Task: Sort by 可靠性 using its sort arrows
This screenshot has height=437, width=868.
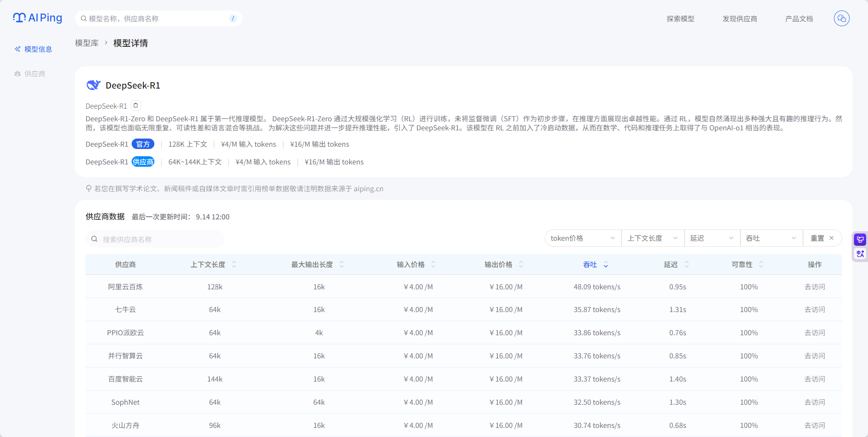Action: 761,264
